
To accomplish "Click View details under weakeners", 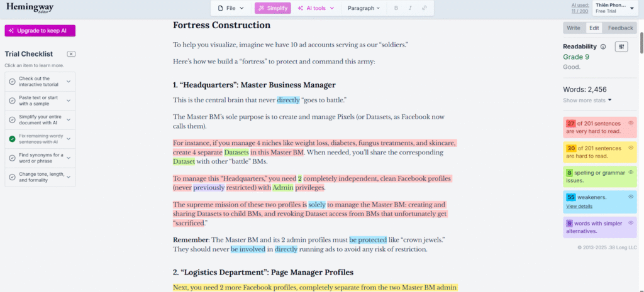I will pyautogui.click(x=579, y=207).
